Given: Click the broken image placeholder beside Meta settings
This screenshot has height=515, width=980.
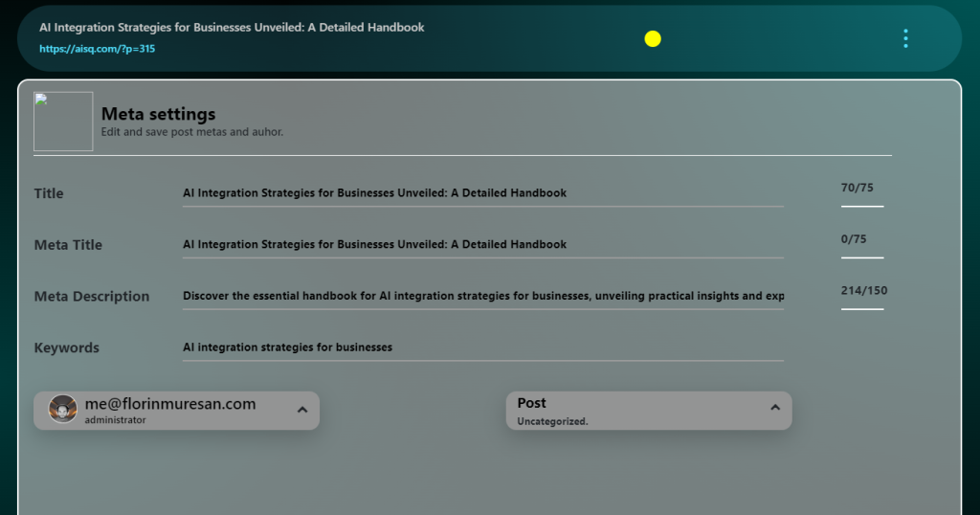Looking at the screenshot, I should (63, 122).
